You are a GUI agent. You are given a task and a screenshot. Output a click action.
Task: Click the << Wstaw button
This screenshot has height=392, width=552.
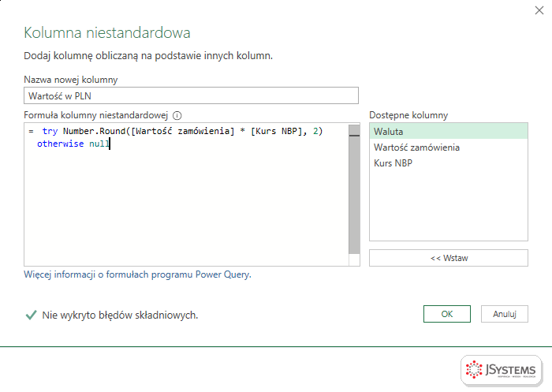(x=449, y=258)
